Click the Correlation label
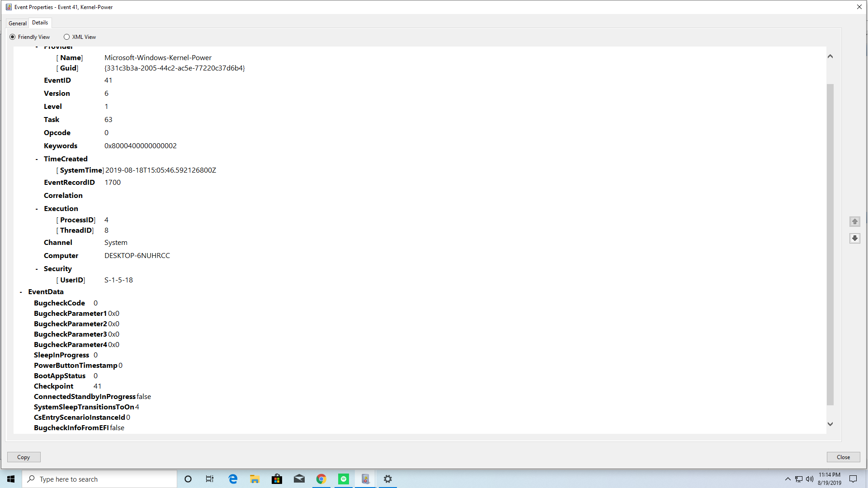This screenshot has height=488, width=868. pos(63,196)
